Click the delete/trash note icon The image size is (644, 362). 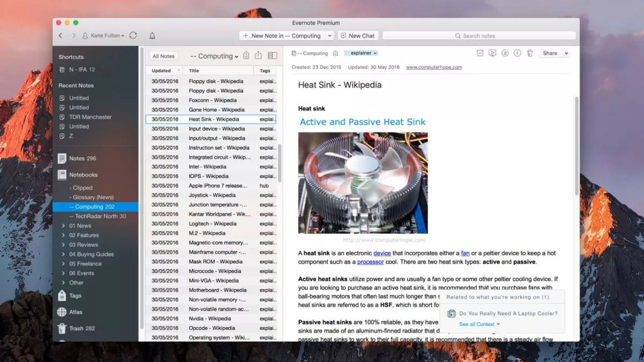(529, 53)
